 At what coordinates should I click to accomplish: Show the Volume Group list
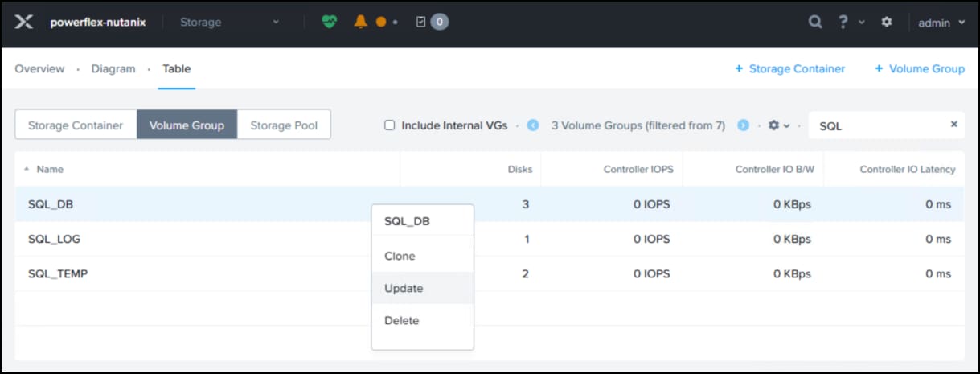click(x=187, y=125)
